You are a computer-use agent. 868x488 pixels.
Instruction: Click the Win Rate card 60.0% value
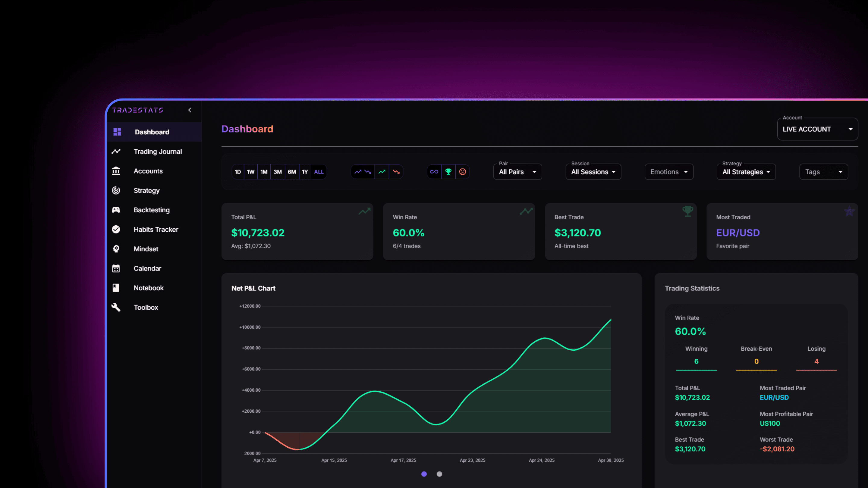pos(408,233)
